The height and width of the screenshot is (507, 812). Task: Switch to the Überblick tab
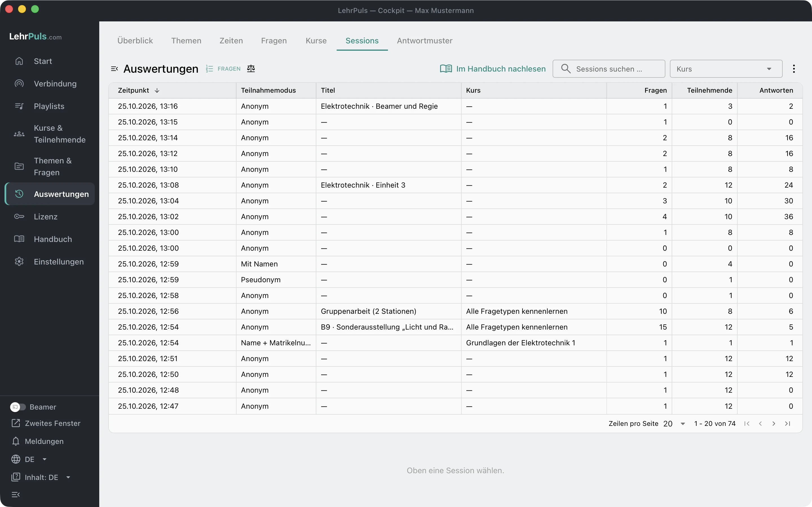point(135,41)
